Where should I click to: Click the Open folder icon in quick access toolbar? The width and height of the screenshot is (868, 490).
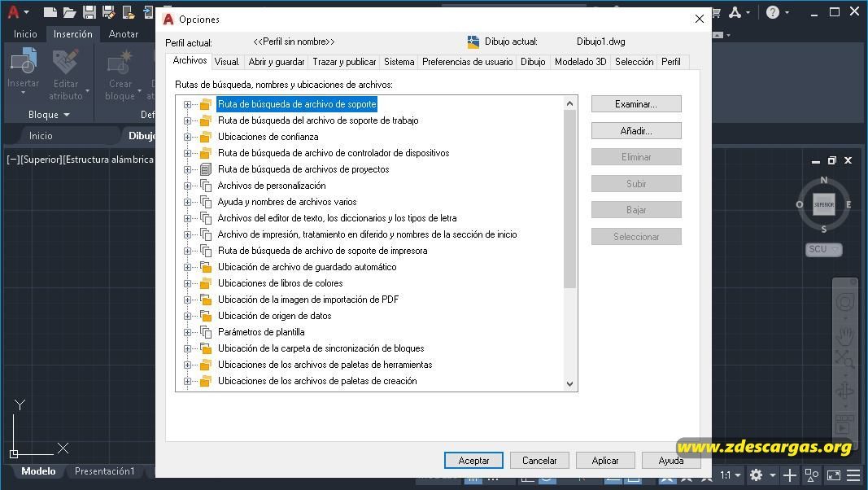coord(69,12)
